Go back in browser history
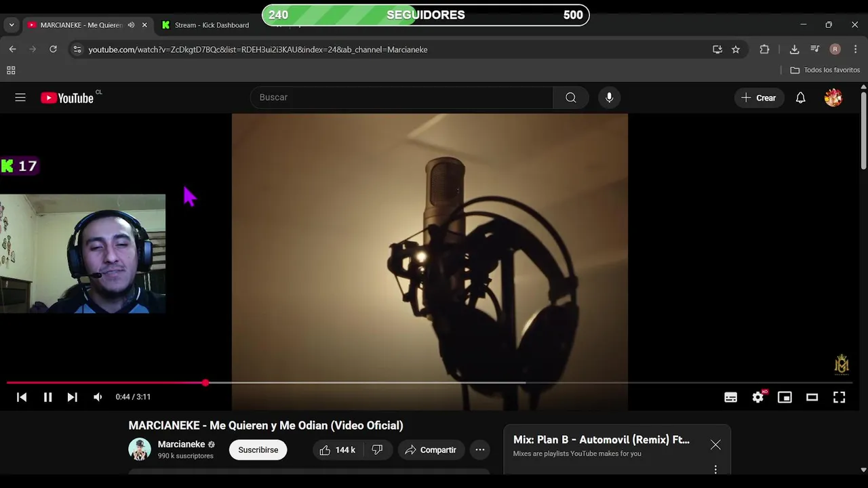Viewport: 868px width, 488px height. (x=12, y=49)
